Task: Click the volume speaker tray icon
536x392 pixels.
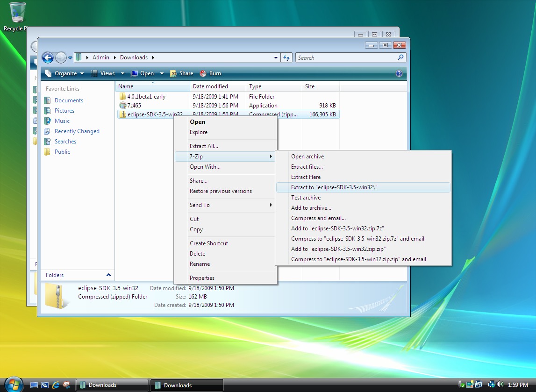Action: [500, 385]
